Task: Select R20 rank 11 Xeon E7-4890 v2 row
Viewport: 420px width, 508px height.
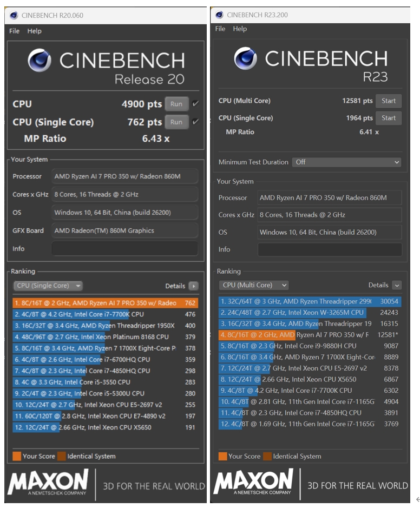Action: click(x=106, y=416)
